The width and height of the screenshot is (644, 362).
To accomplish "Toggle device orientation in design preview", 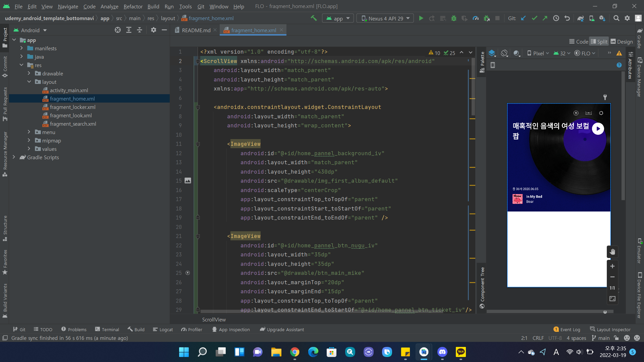I will point(504,53).
